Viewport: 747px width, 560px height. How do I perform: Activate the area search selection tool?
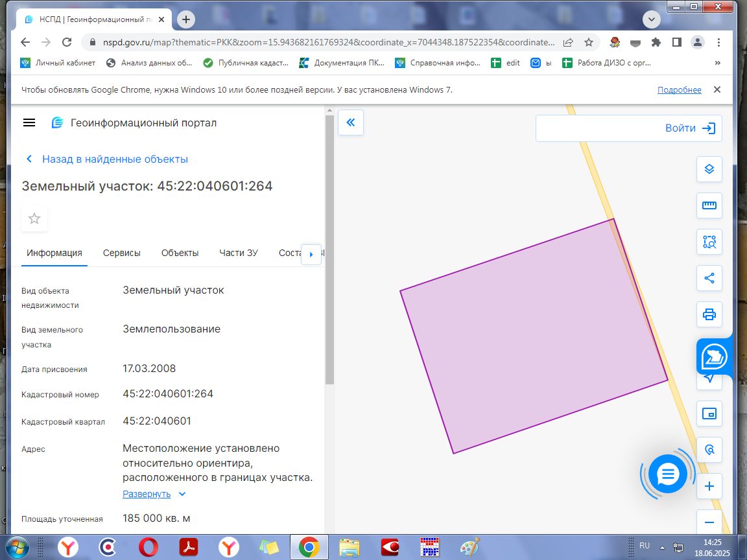[709, 242]
